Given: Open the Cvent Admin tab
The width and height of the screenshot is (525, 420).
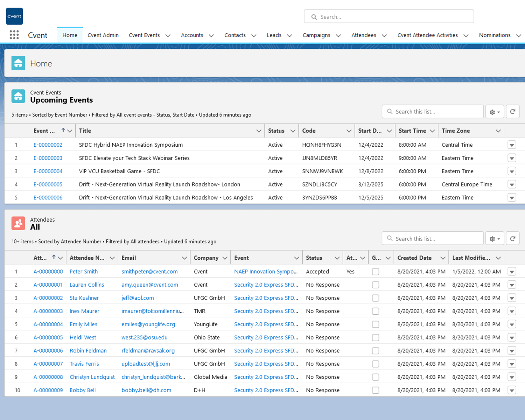Looking at the screenshot, I should click(x=103, y=35).
